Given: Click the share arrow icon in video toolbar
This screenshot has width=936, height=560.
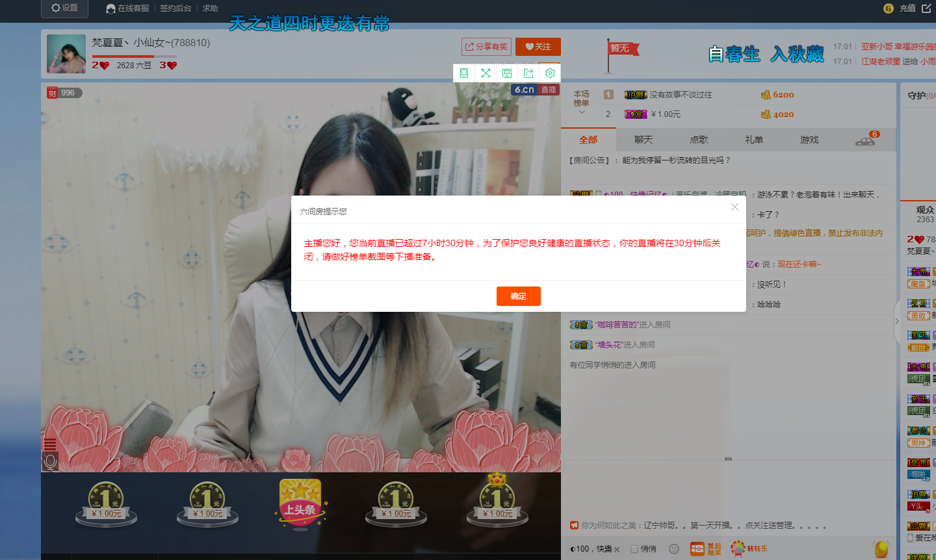Looking at the screenshot, I should pyautogui.click(x=528, y=73).
